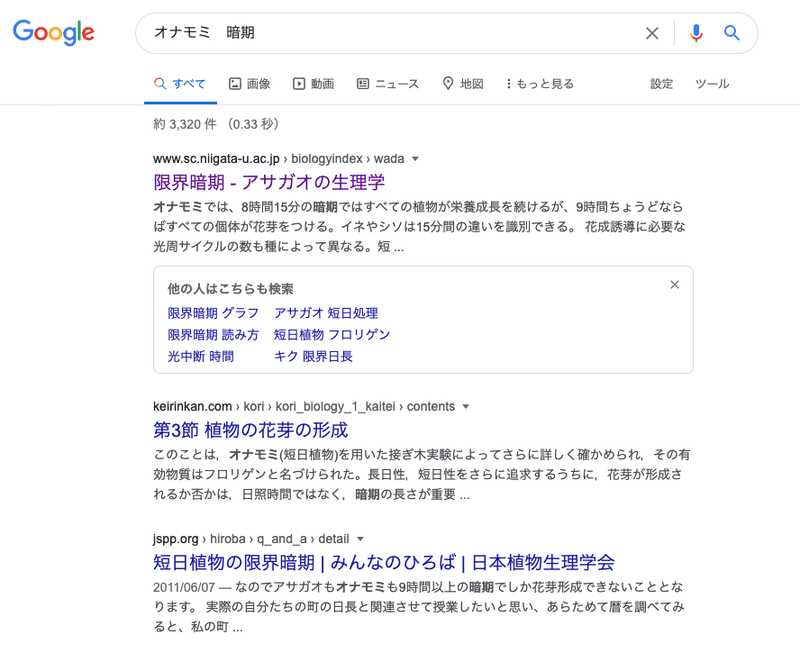Screen dimensions: 800x652
Task: Click the magnifying glass search button
Action: coord(732,33)
